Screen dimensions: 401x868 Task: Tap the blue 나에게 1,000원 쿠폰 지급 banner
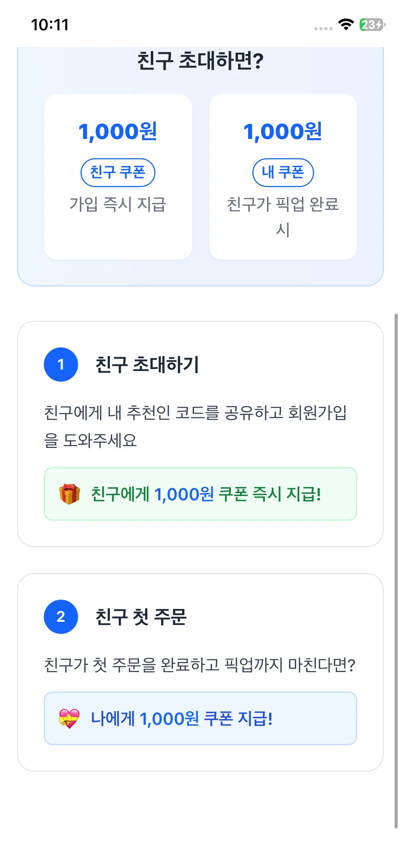point(200,718)
